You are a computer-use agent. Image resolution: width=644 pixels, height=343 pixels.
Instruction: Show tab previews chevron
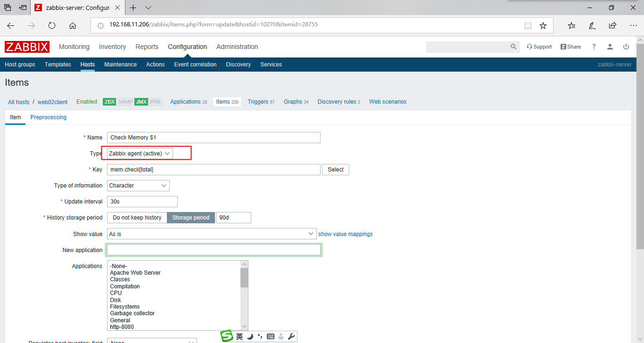[x=148, y=8]
